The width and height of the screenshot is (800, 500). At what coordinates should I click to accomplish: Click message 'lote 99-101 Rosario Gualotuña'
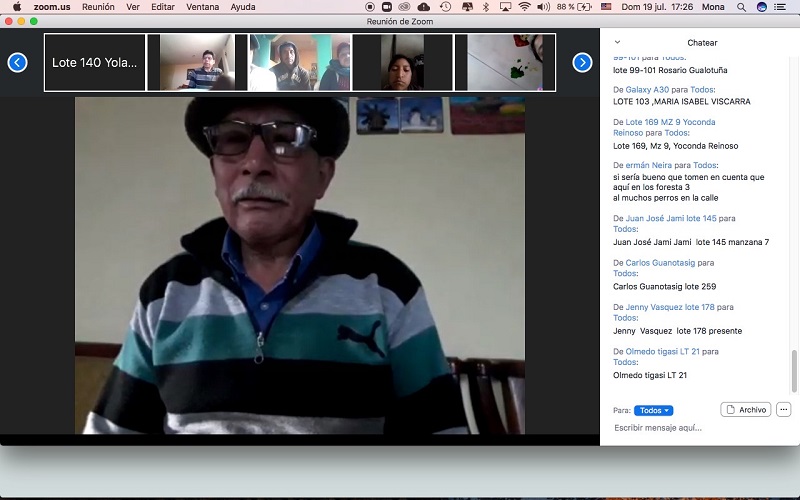click(670, 70)
